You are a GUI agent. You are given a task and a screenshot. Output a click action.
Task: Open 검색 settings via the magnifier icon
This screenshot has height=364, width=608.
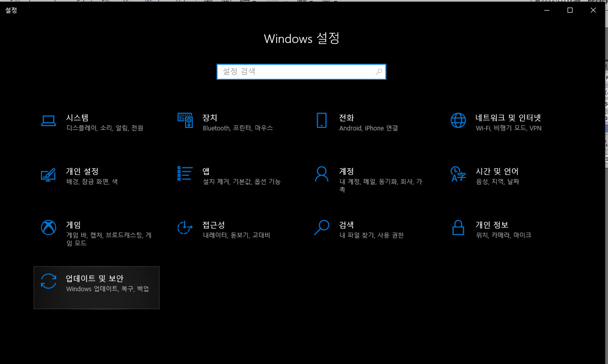(322, 228)
